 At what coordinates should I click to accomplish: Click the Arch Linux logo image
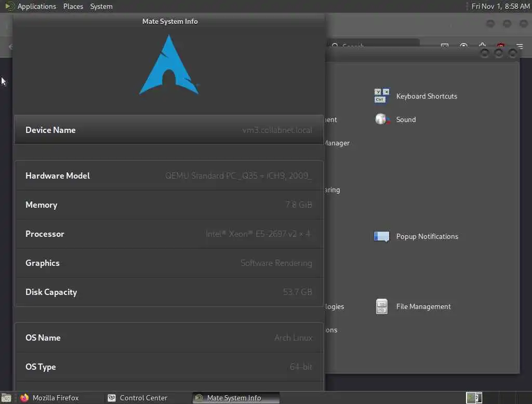pyautogui.click(x=169, y=64)
